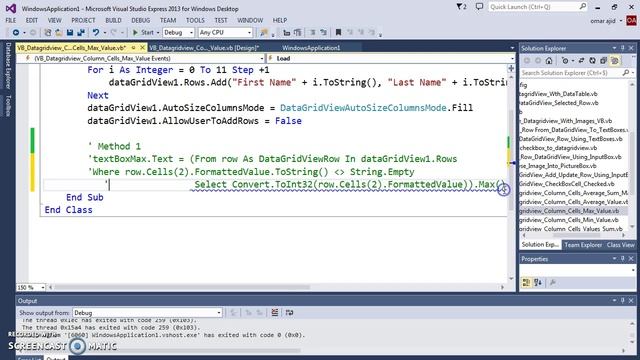Screen dimensions: 640x360
Task: Open the FILE menu
Action: tap(11, 20)
